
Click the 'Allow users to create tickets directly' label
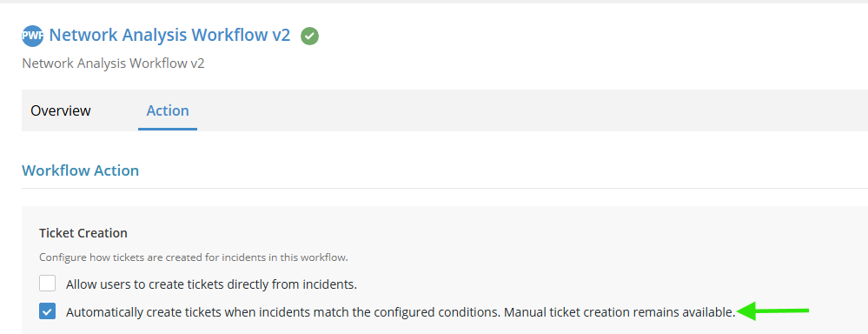pyautogui.click(x=211, y=284)
